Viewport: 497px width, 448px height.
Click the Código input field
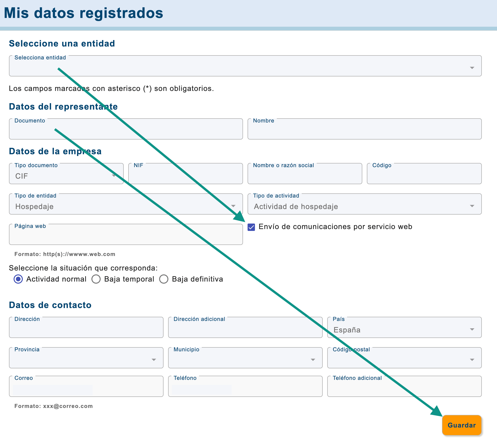[424, 174]
